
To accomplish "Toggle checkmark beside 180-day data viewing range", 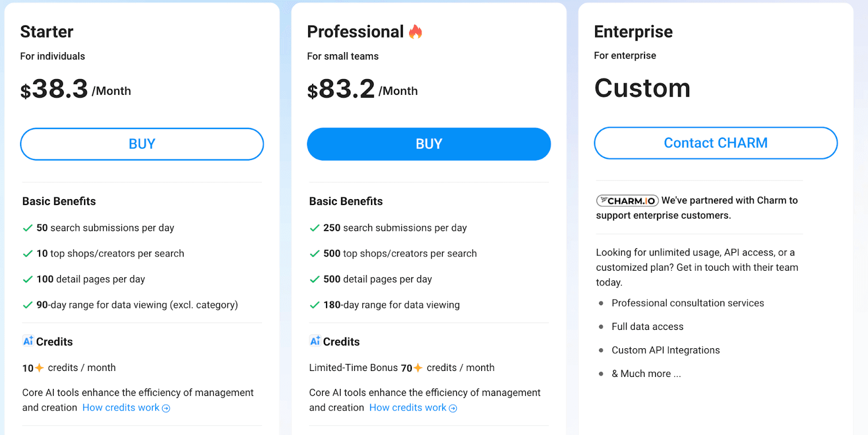I will tap(315, 305).
